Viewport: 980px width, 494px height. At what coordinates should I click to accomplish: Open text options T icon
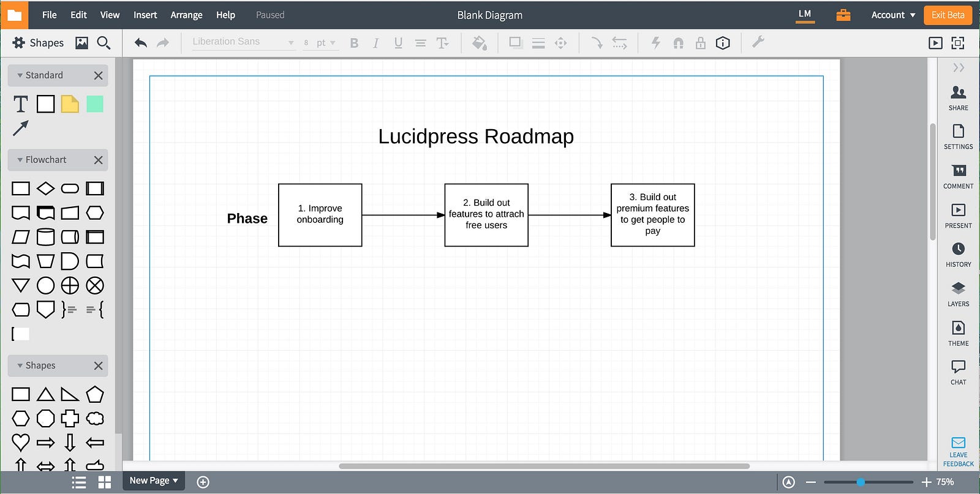(x=442, y=43)
